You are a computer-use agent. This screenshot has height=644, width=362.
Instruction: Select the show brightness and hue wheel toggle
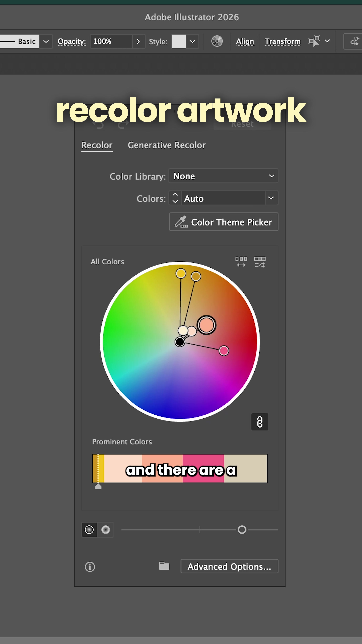pyautogui.click(x=105, y=529)
